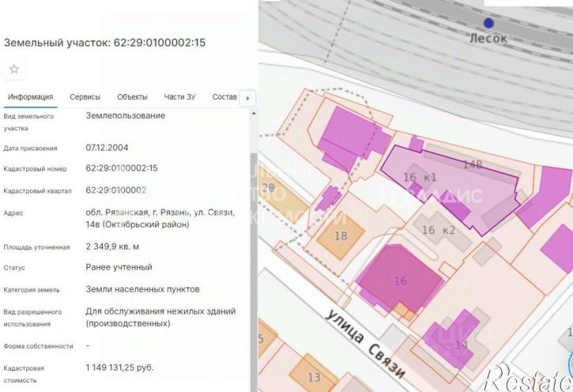This screenshot has width=573, height=392.
Task: Click the Дата присвоения field label
Action: tap(30, 149)
